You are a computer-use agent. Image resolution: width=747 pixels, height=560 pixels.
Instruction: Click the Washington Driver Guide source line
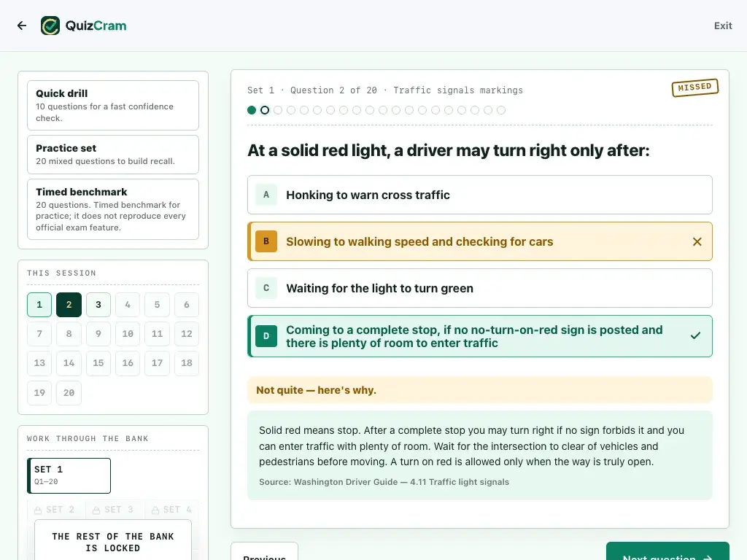pos(384,482)
